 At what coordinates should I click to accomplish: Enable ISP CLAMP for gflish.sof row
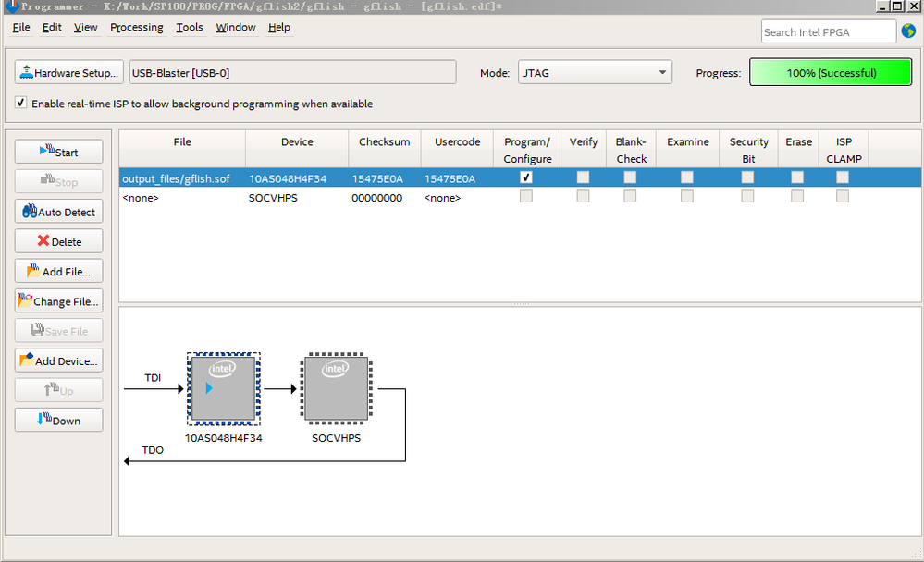click(x=843, y=177)
